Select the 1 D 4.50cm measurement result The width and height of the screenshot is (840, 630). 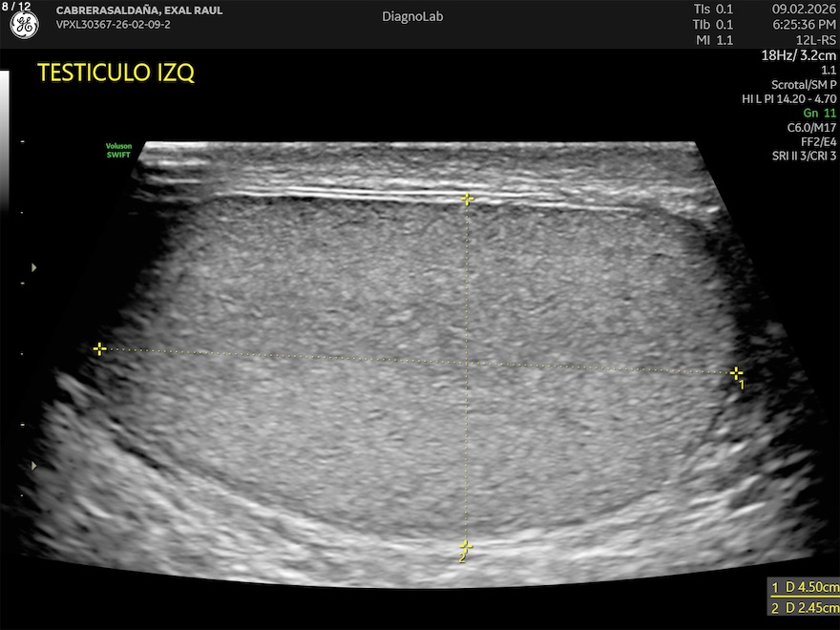point(805,587)
